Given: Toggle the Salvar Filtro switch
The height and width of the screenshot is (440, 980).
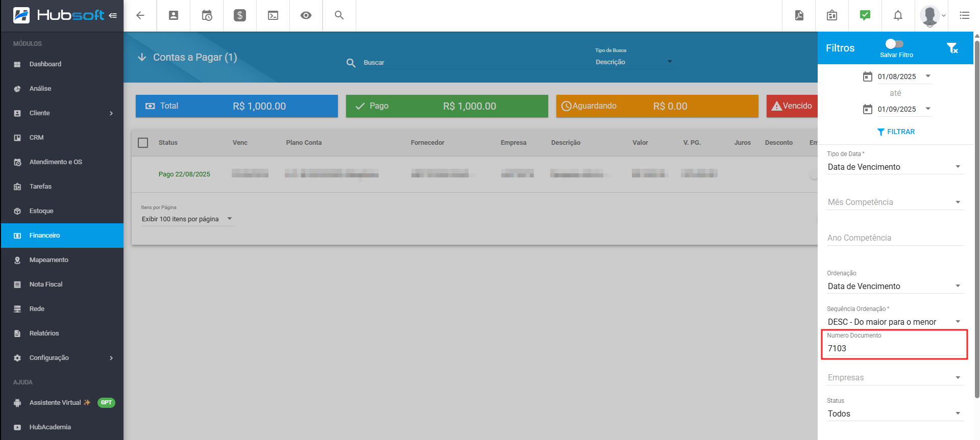Looking at the screenshot, I should click(x=894, y=44).
